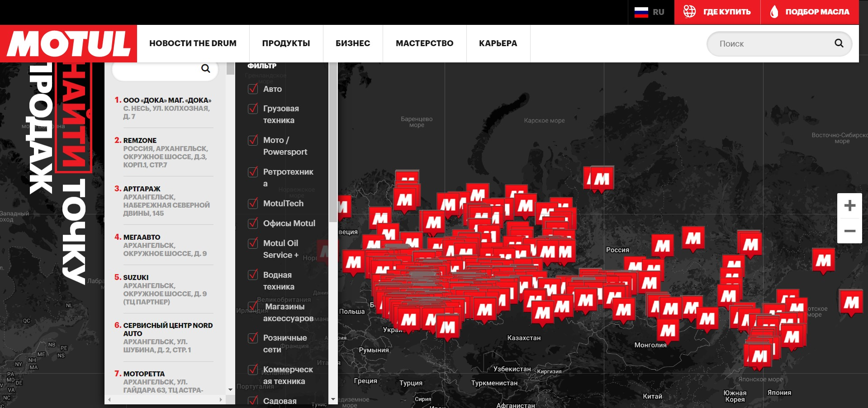This screenshot has width=868, height=408.
Task: Uncheck the Авто filter checkbox
Action: (253, 89)
